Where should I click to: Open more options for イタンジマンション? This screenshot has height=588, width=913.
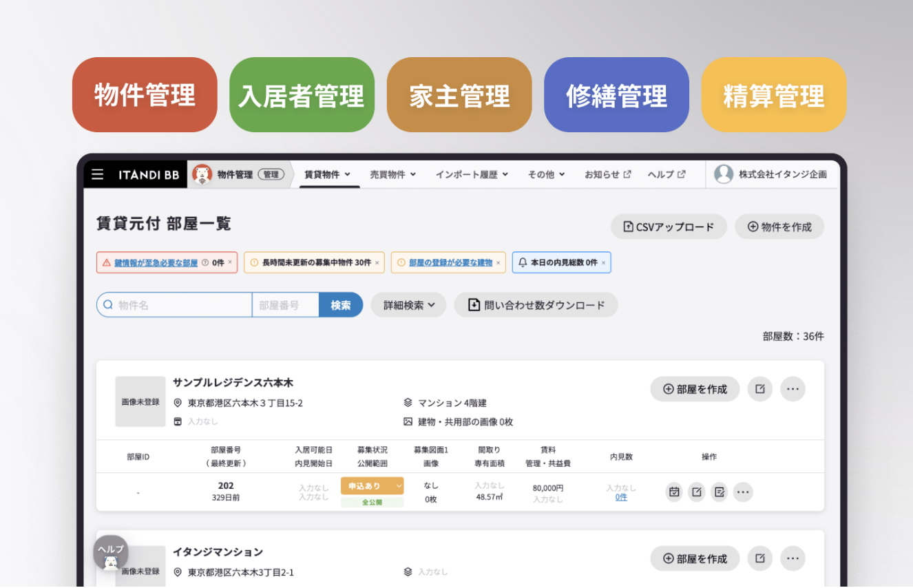(x=793, y=558)
